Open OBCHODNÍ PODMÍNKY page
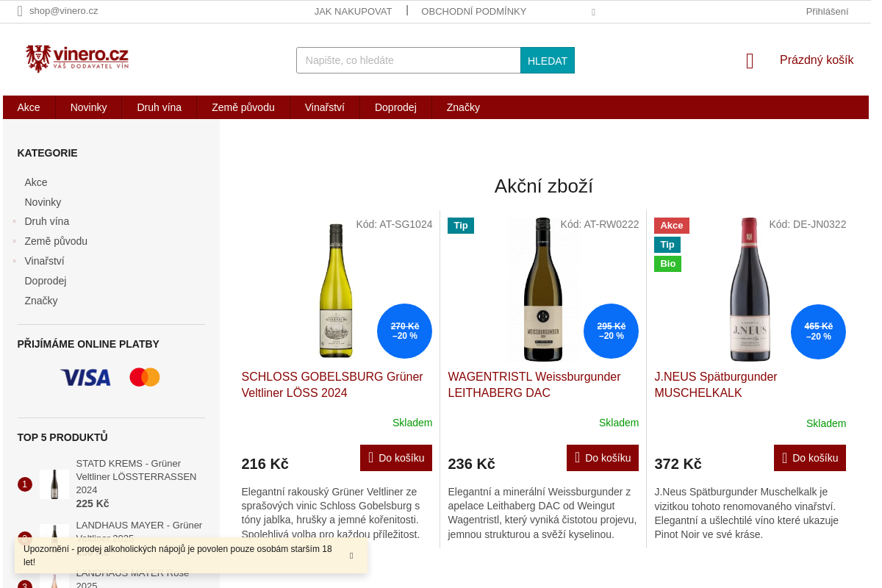882x588 pixels. tap(473, 11)
